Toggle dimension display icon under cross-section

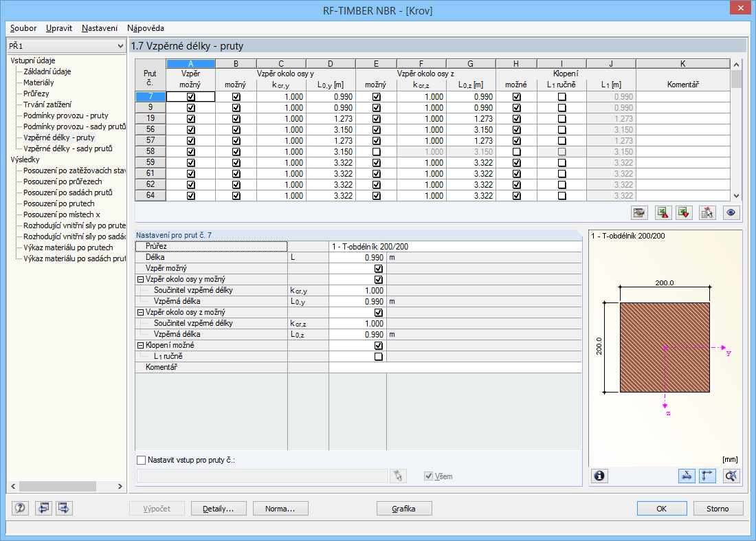[x=686, y=475]
